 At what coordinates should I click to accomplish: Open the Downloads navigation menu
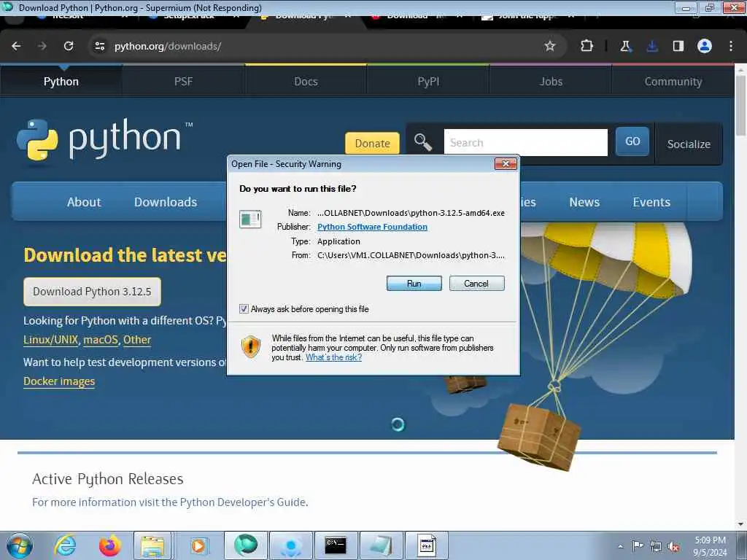coord(166,202)
